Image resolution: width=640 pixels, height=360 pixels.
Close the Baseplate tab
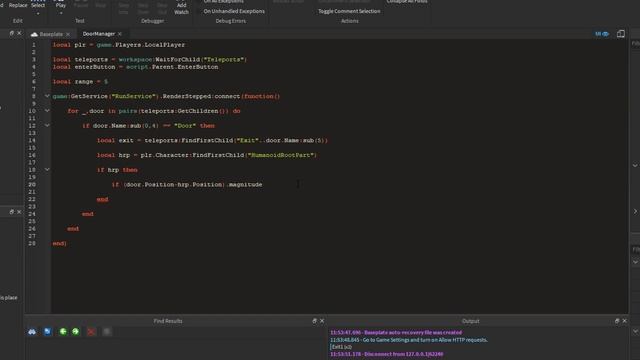(68, 34)
